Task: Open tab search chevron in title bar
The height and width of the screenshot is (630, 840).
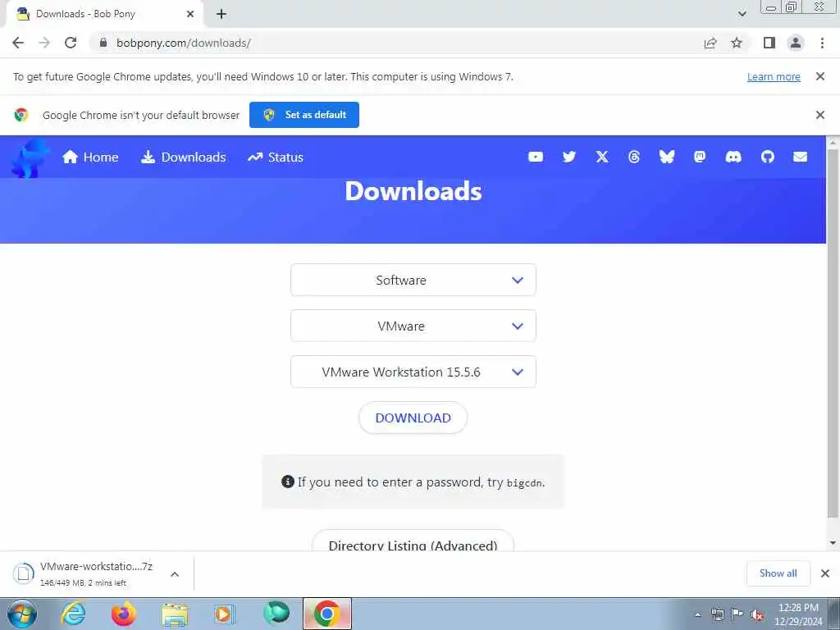Action: click(x=742, y=14)
